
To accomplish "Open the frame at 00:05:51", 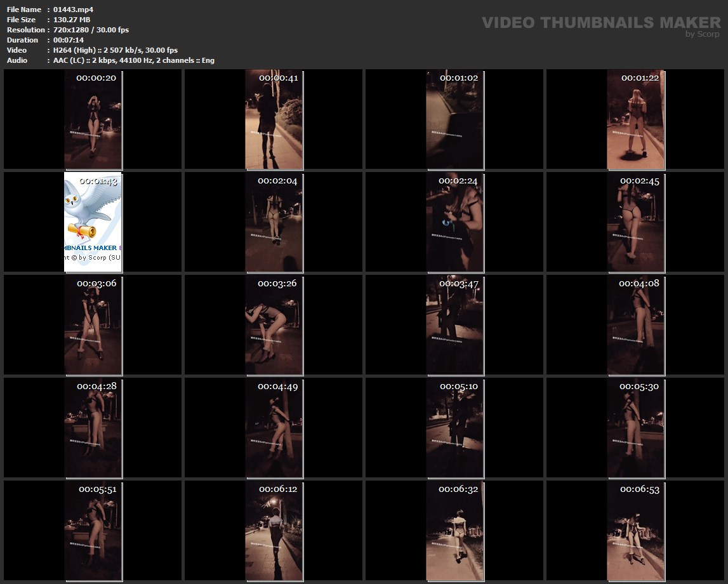I will point(93,531).
